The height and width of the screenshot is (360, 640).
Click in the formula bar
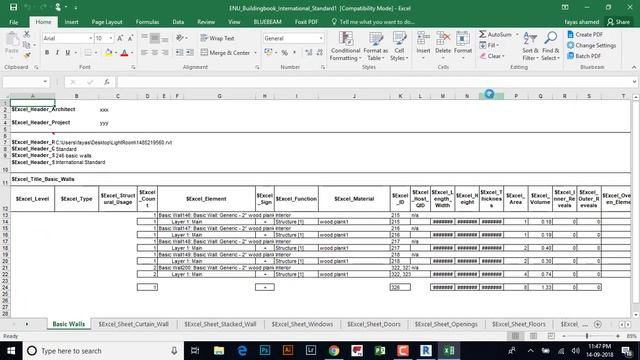[373, 82]
